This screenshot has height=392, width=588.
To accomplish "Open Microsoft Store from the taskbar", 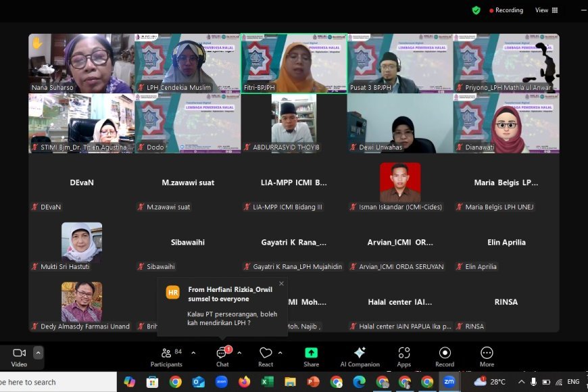I will (x=152, y=383).
